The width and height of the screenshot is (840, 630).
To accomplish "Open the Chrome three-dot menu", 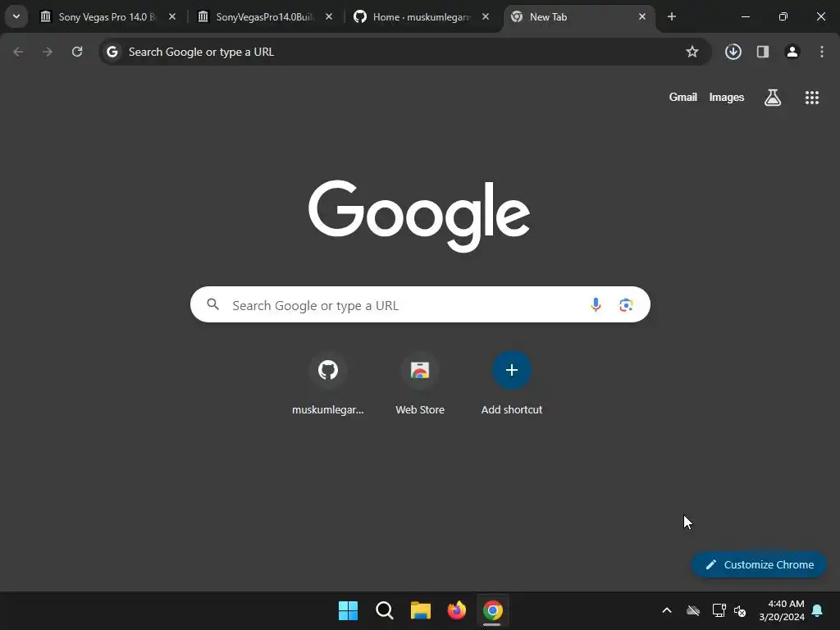I will (x=822, y=52).
